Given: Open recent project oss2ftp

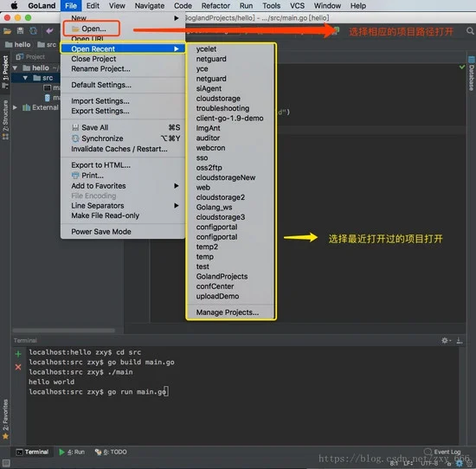Looking at the screenshot, I should (231, 168).
